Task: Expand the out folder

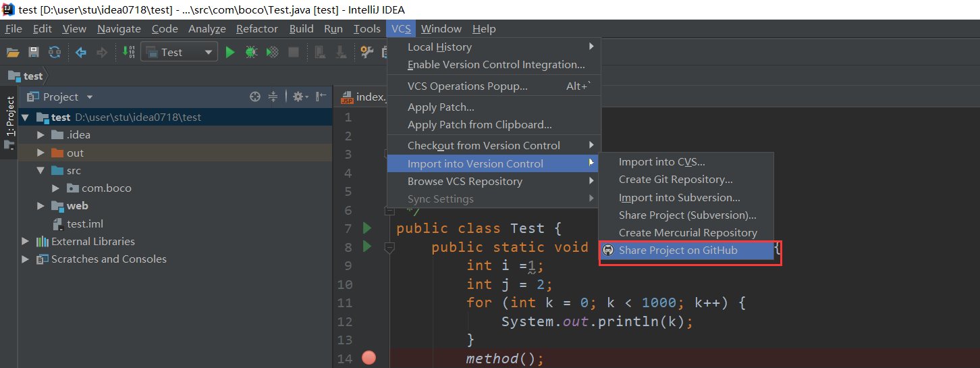Action: [x=40, y=153]
